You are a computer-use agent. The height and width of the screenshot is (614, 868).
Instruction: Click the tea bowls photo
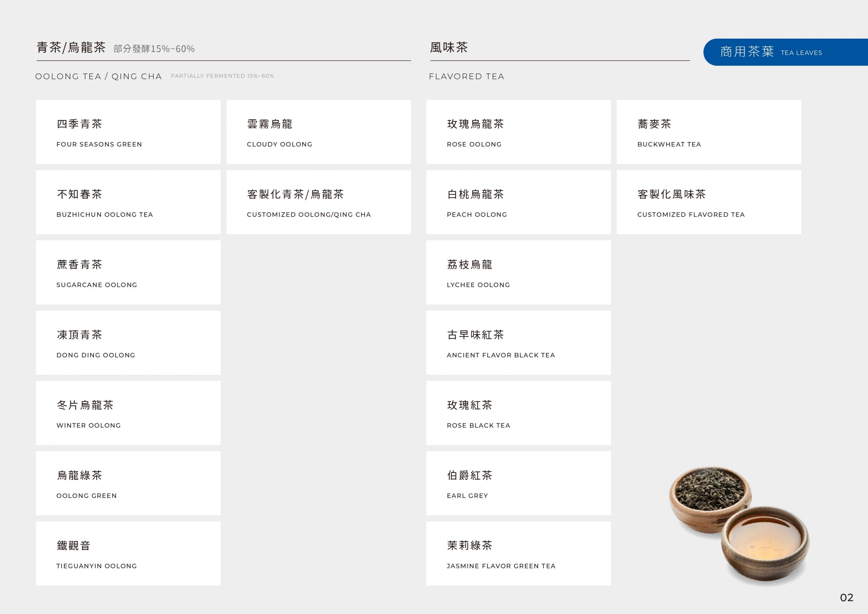[739, 525]
